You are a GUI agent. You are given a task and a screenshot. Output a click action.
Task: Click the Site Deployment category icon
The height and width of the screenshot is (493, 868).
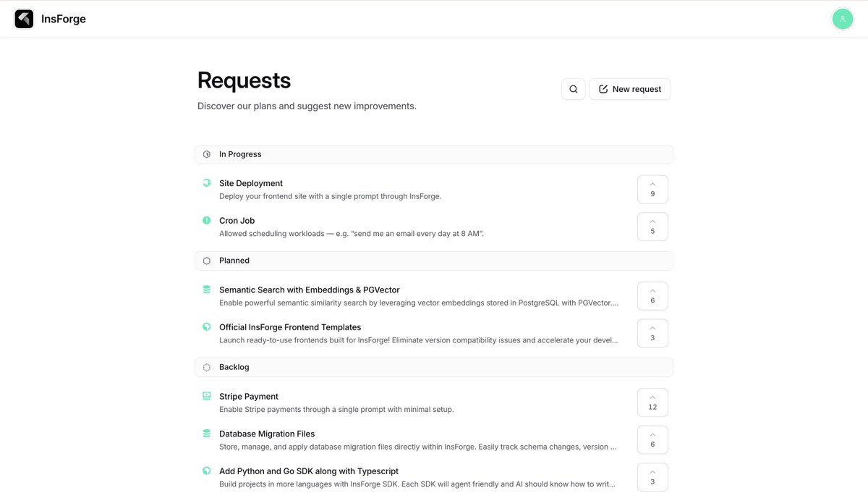[207, 183]
